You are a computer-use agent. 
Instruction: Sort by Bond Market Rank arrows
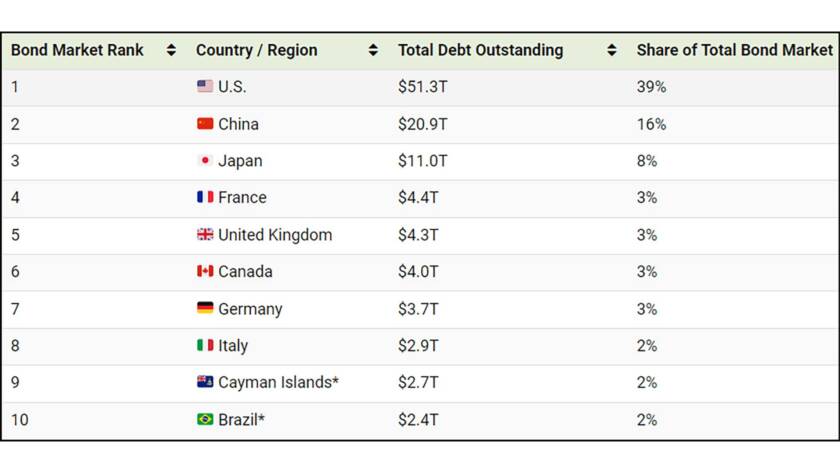click(x=171, y=50)
